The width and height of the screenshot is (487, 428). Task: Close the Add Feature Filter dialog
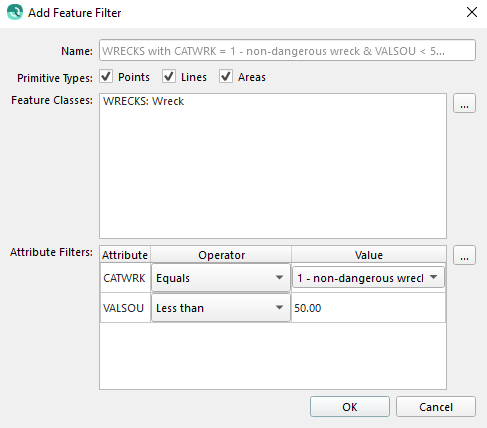click(x=472, y=12)
